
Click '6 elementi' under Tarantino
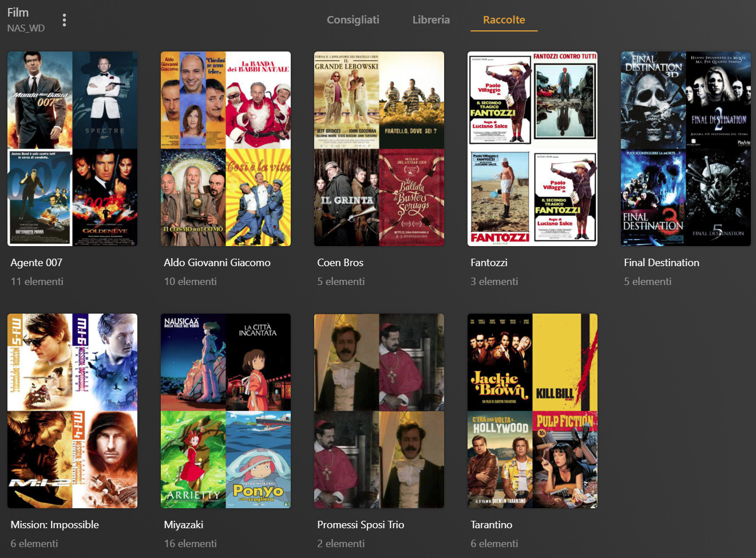(494, 544)
